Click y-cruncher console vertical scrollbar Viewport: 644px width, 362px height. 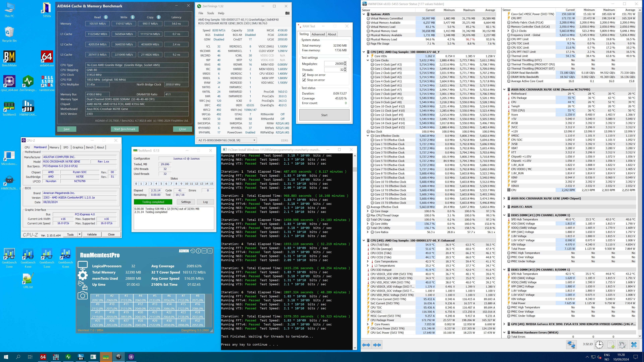tap(355, 251)
